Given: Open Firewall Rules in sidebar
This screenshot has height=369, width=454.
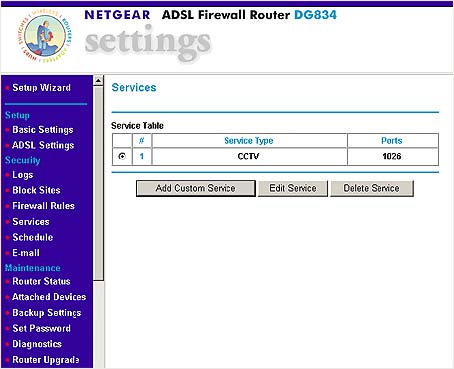Looking at the screenshot, I should click(x=43, y=206).
